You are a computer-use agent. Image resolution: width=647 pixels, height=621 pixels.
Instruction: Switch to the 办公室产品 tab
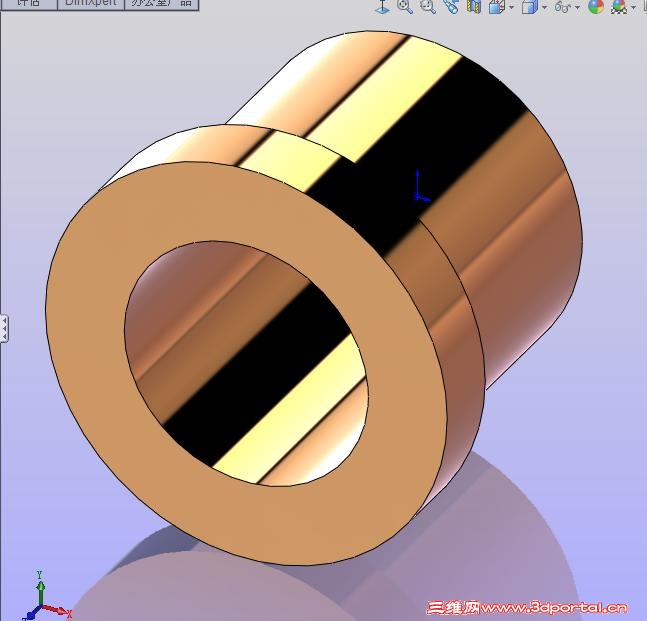(x=161, y=4)
